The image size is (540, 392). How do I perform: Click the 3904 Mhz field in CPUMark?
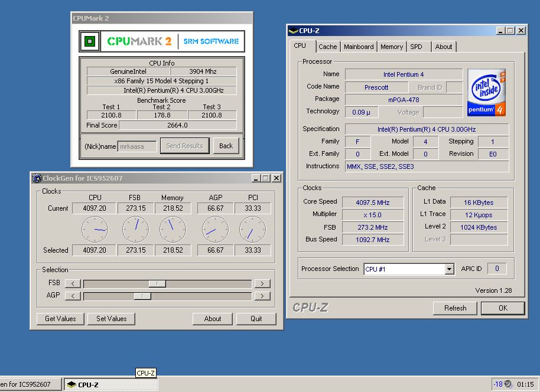(203, 71)
